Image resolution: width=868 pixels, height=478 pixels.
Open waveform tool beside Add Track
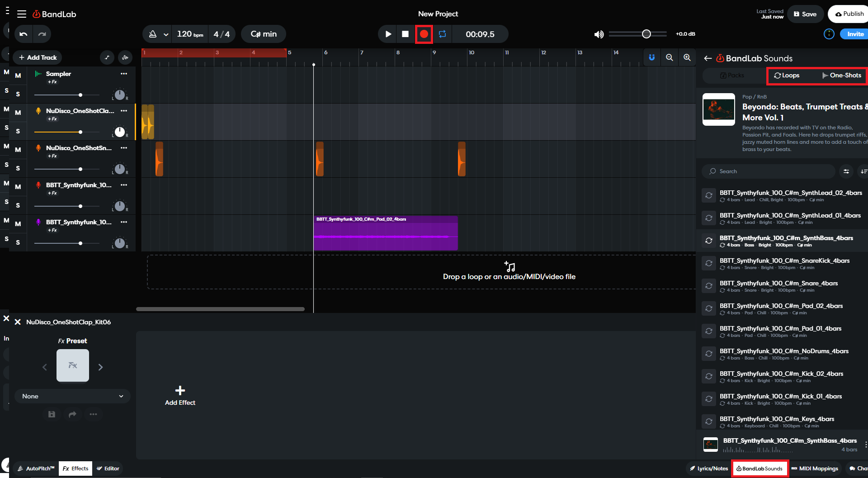tap(125, 57)
